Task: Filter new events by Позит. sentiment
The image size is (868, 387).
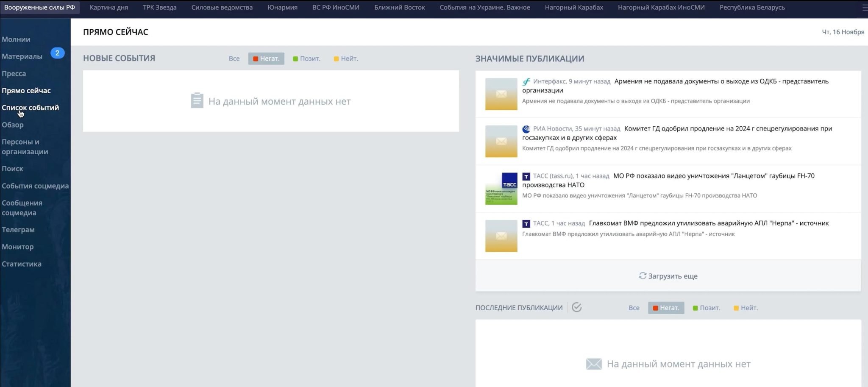Action: pos(306,58)
